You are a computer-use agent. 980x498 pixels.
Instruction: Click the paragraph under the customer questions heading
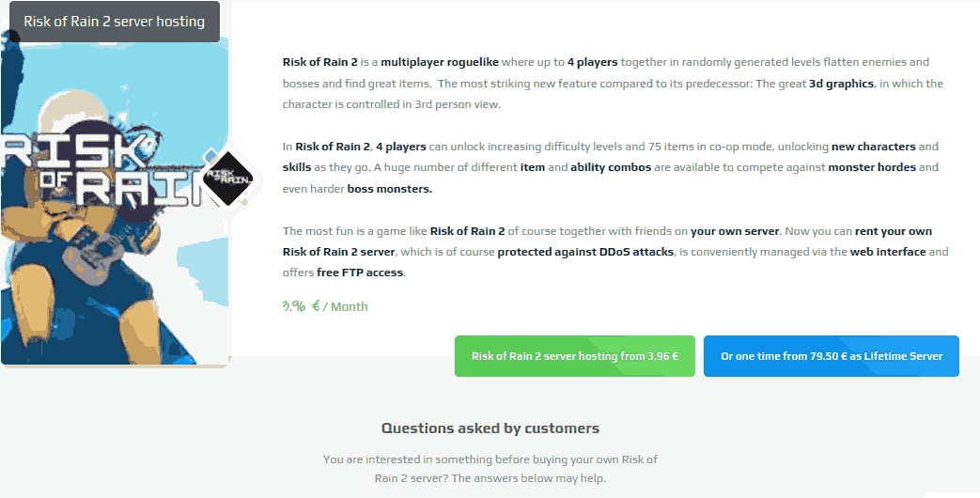[x=490, y=468]
